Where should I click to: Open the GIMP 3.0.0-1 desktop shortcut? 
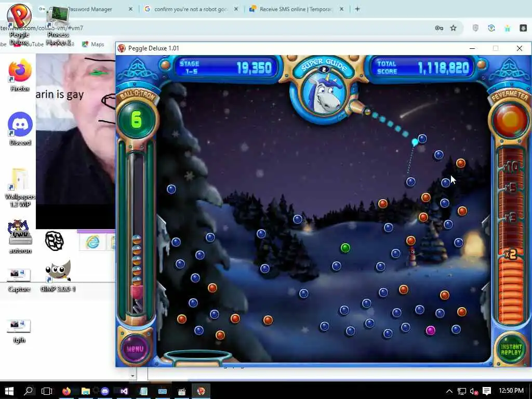click(58, 276)
